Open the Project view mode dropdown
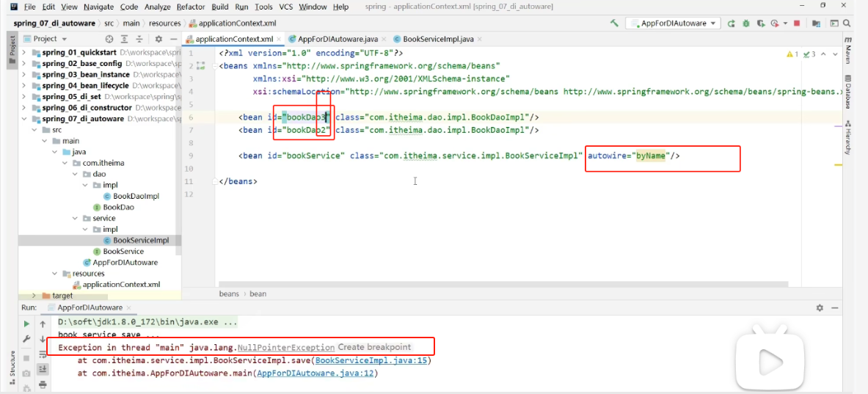The image size is (868, 394). 50,39
